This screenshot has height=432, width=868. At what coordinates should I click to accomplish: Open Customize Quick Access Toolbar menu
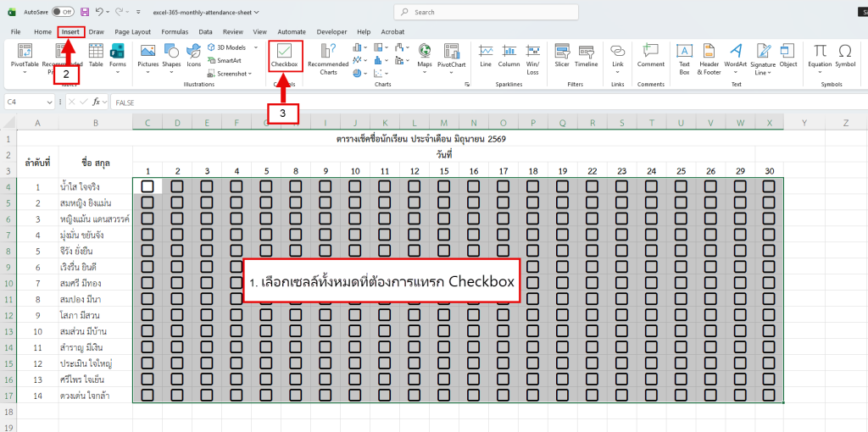click(x=138, y=12)
